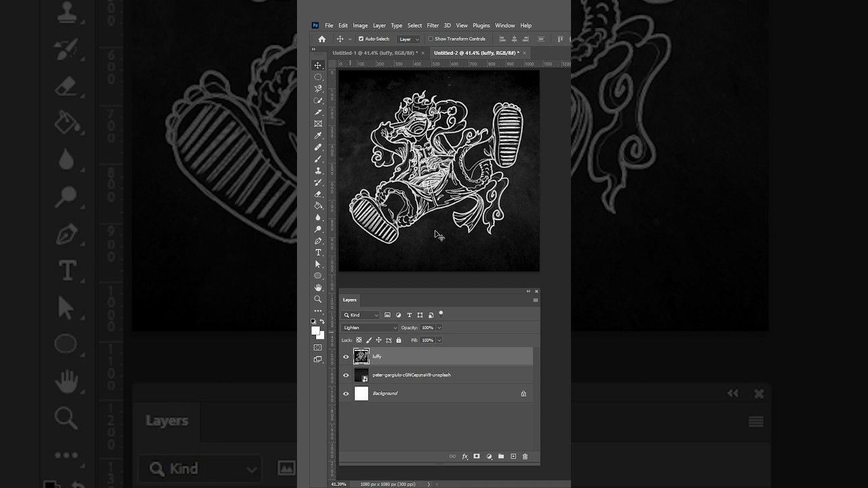Select the Eraser tool
This screenshot has height=488, width=868.
click(x=318, y=194)
